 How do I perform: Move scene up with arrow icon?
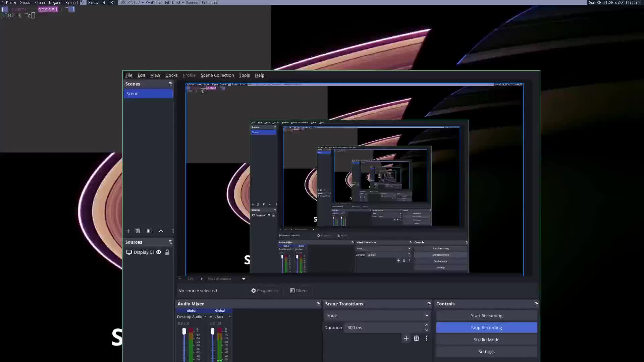point(161,231)
